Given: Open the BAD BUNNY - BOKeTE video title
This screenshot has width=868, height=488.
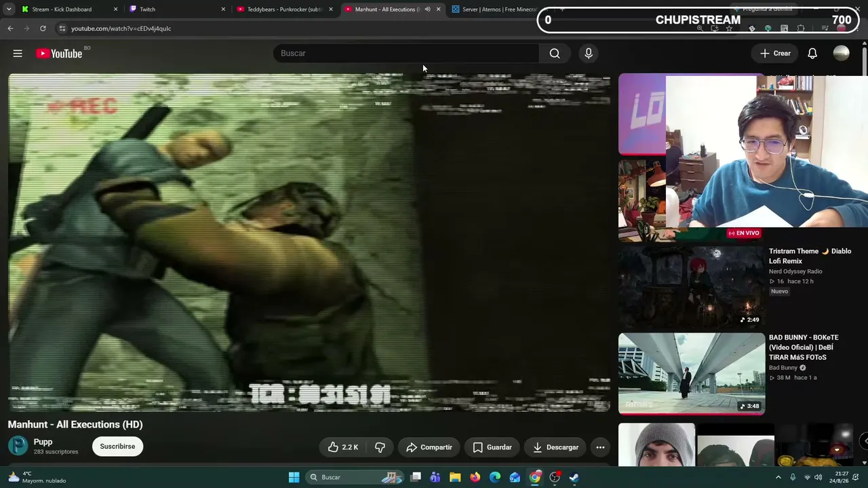Looking at the screenshot, I should click(x=804, y=347).
